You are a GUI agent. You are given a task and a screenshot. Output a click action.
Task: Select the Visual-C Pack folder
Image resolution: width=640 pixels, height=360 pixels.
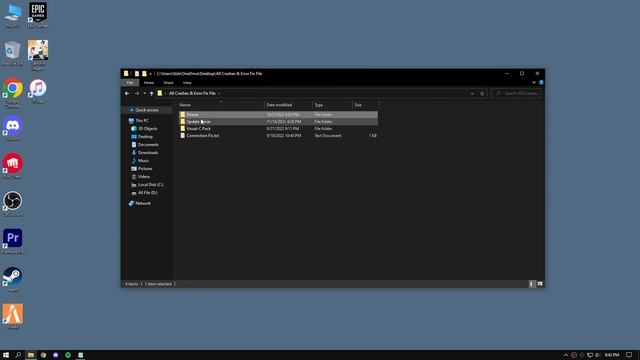(x=278, y=129)
